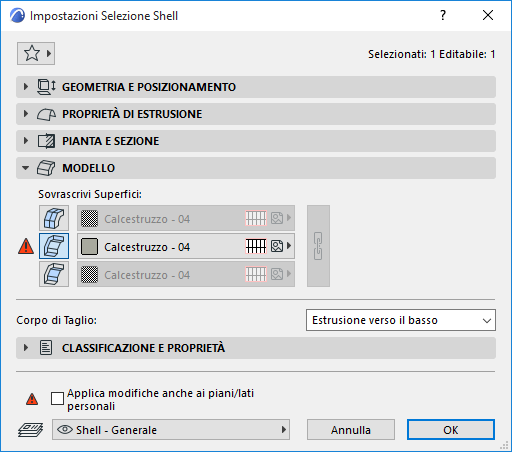This screenshot has height=452, width=512.
Task: Toggle the bottom surface override button
Action: 54,274
